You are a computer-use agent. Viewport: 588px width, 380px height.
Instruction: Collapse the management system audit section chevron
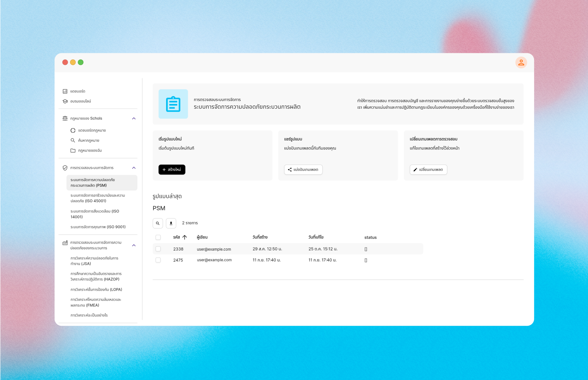pyautogui.click(x=134, y=168)
